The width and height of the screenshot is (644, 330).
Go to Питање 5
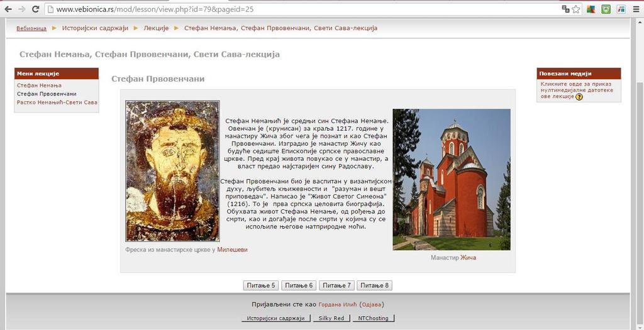(x=261, y=285)
